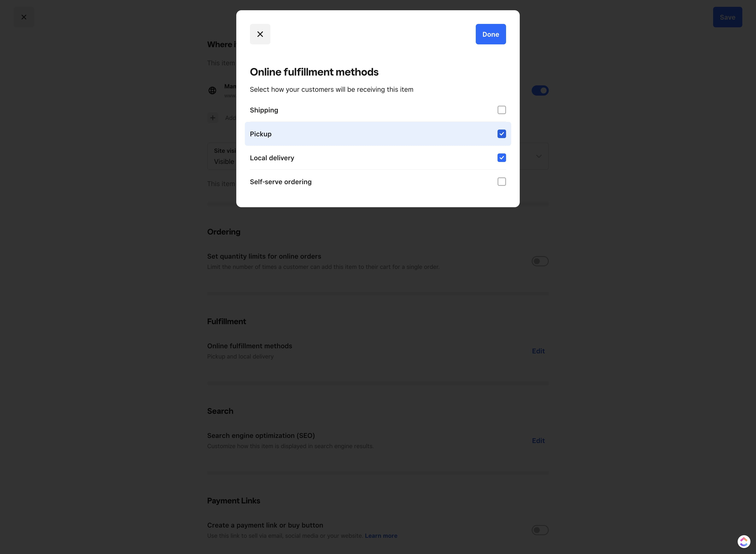Image resolution: width=756 pixels, height=554 pixels.
Task: Open the ClickUp floating widget
Action: (x=744, y=541)
